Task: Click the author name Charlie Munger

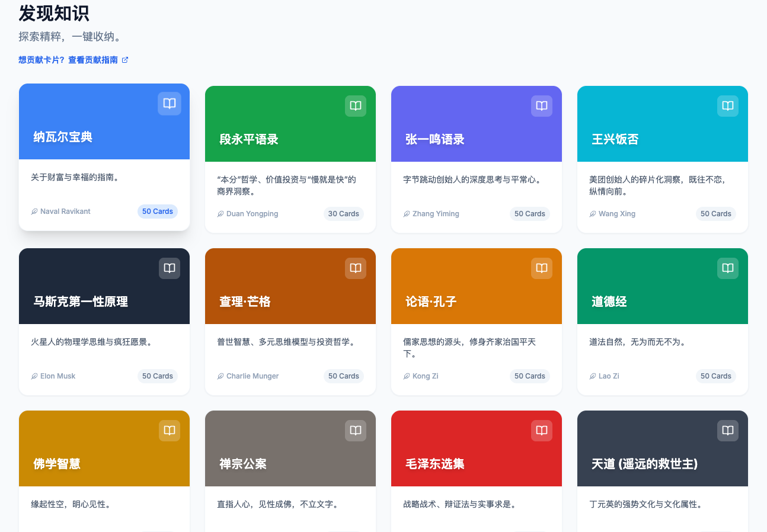Action: (253, 376)
